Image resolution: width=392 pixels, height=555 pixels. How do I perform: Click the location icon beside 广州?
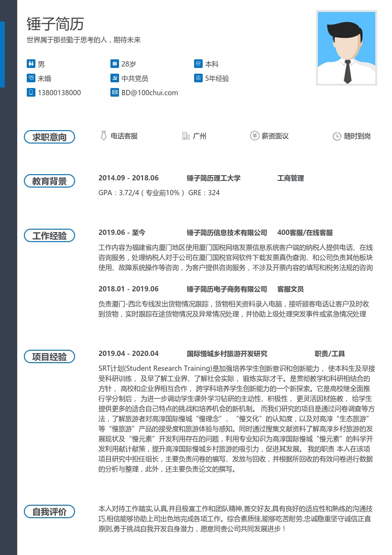pos(186,136)
